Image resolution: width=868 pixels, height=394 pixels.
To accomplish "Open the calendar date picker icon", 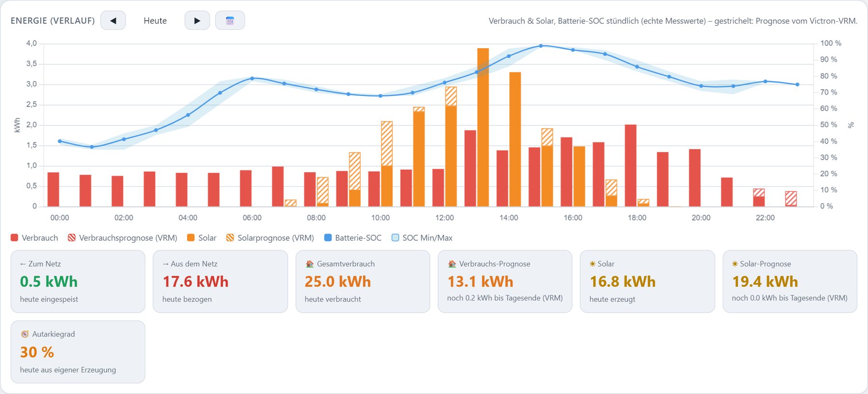I will (x=230, y=21).
